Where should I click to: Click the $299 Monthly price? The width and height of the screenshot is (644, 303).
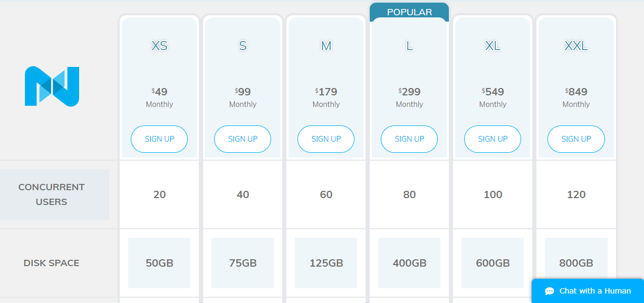click(x=409, y=97)
